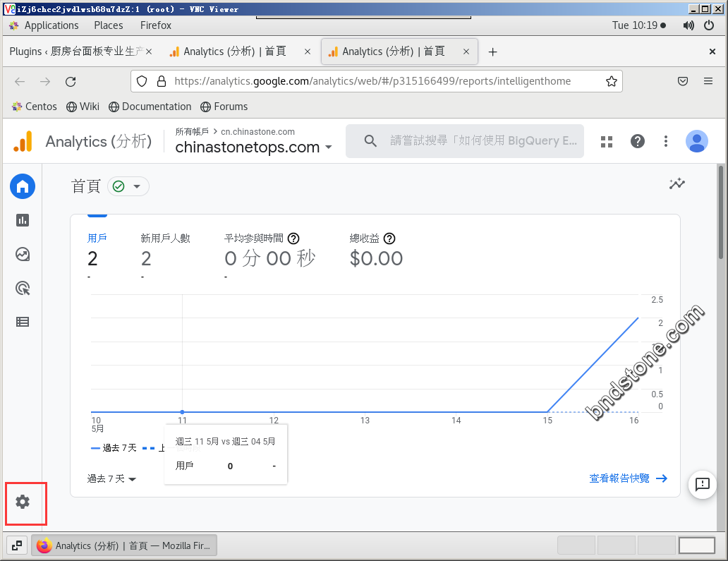728x561 pixels.
Task: Close the Plugins tab
Action: pyautogui.click(x=149, y=52)
